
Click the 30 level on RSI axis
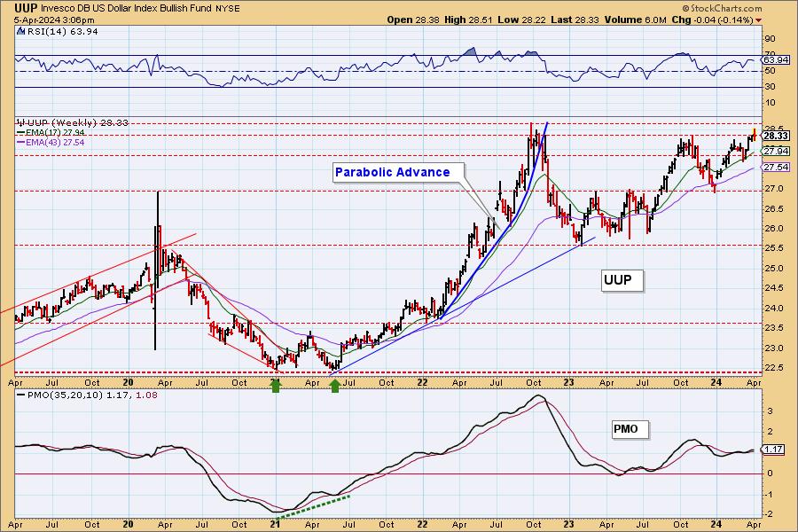770,87
